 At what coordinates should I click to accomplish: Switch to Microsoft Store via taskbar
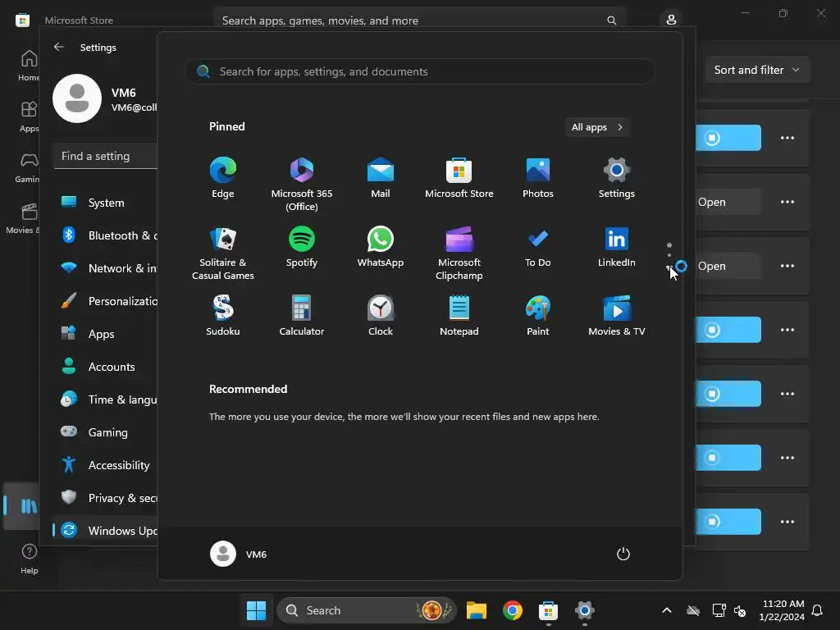click(548, 610)
